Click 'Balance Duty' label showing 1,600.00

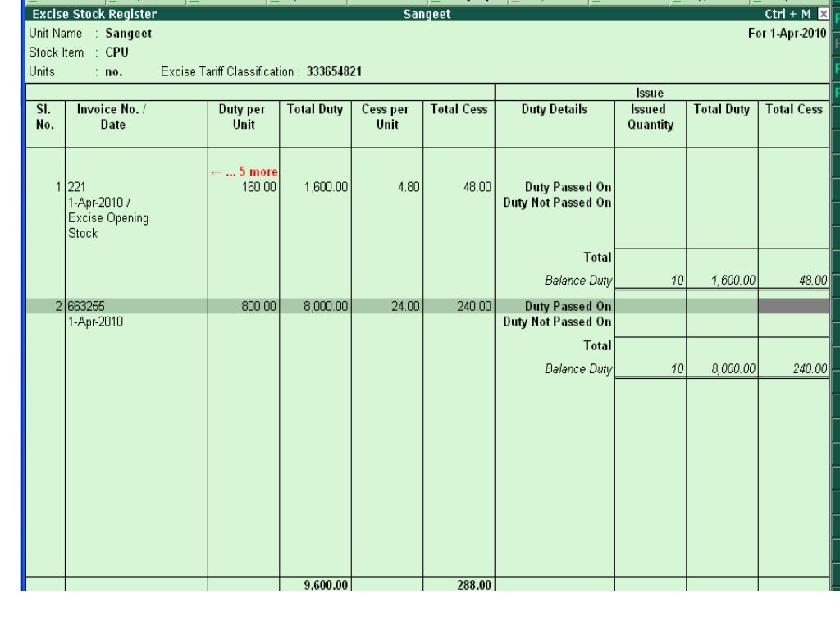(578, 281)
